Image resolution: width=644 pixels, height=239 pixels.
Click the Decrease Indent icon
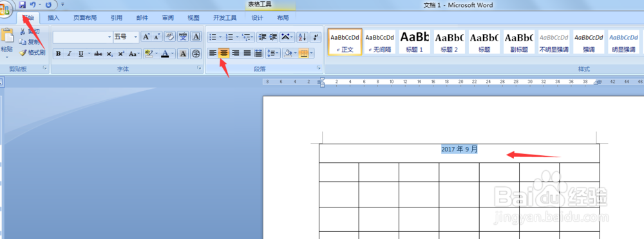[x=262, y=37]
